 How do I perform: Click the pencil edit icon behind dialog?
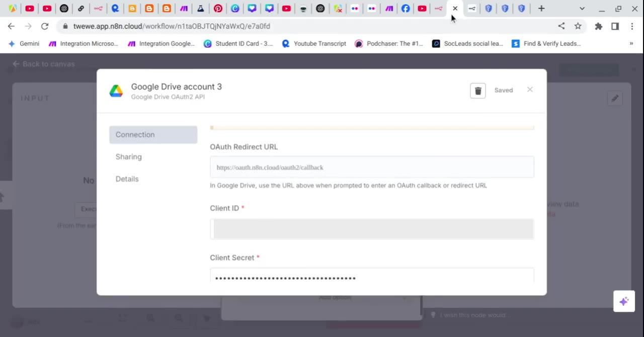click(615, 99)
